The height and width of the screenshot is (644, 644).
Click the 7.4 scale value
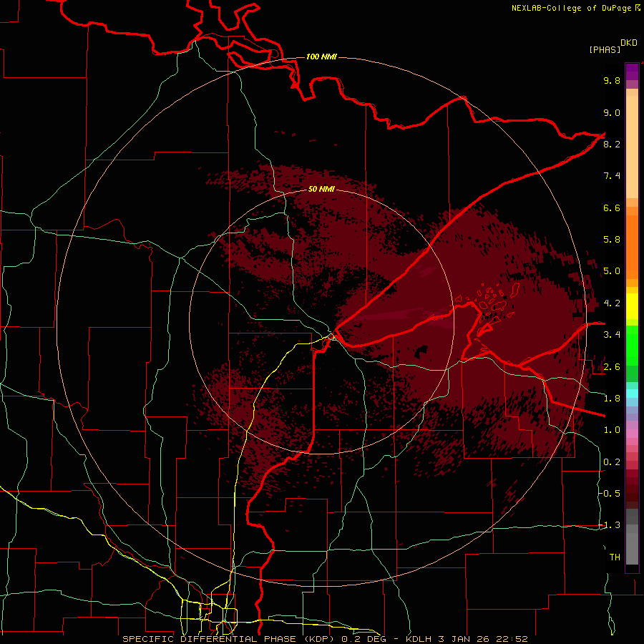[x=612, y=176]
